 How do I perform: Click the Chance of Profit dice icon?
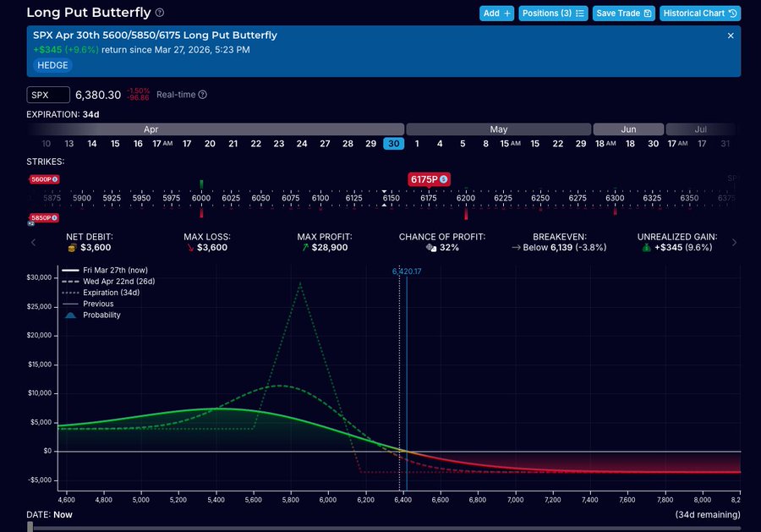431,248
